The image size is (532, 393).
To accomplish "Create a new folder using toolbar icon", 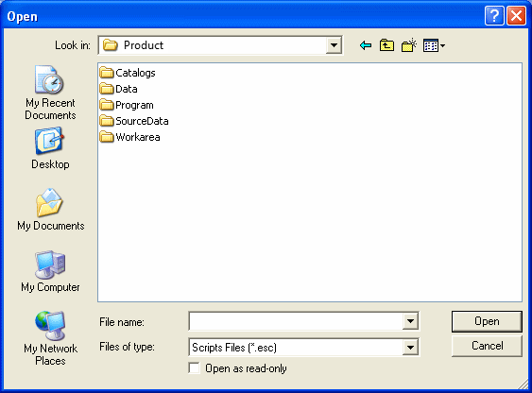I will point(409,45).
